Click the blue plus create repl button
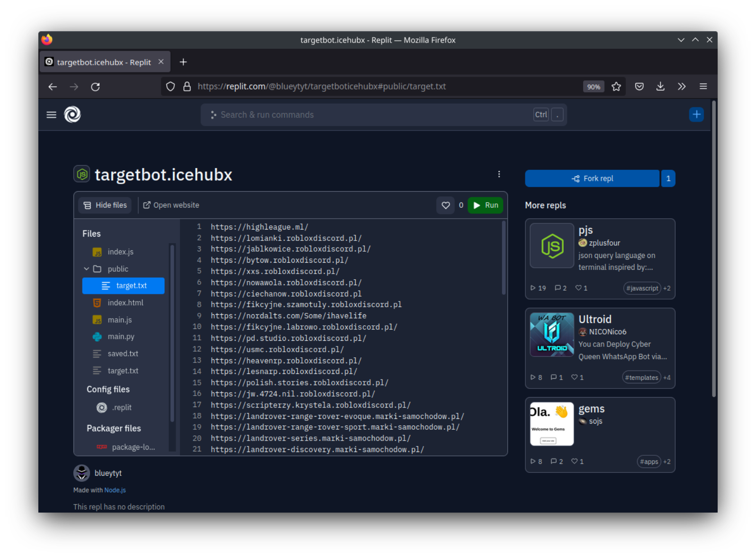This screenshot has width=756, height=558. pyautogui.click(x=696, y=115)
